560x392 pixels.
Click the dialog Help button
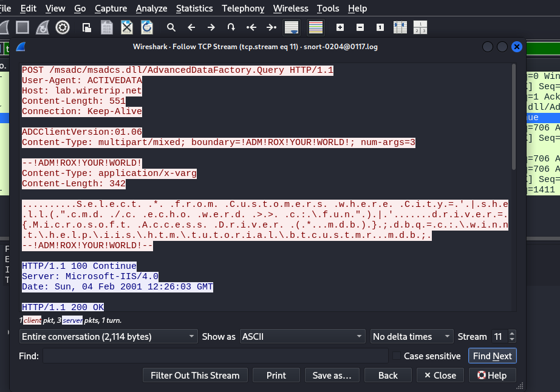click(492, 376)
